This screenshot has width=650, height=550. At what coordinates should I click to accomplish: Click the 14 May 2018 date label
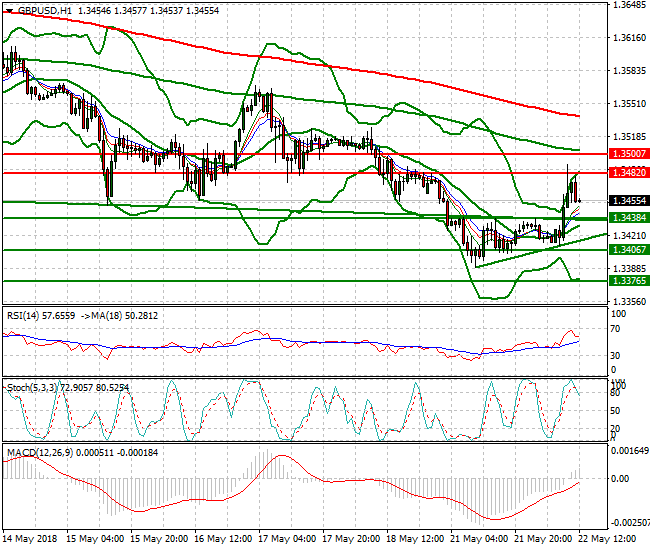(x=29, y=539)
